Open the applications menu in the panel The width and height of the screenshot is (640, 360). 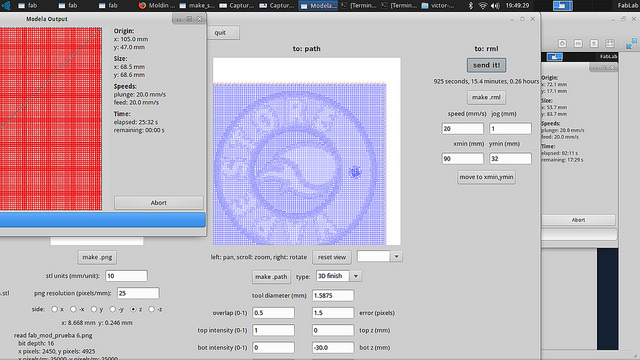tap(6, 5)
